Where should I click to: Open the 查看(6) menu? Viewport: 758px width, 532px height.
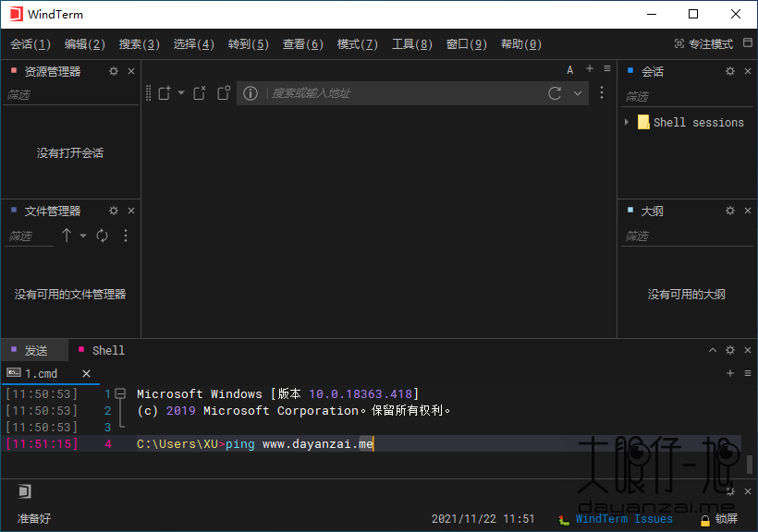tap(303, 44)
